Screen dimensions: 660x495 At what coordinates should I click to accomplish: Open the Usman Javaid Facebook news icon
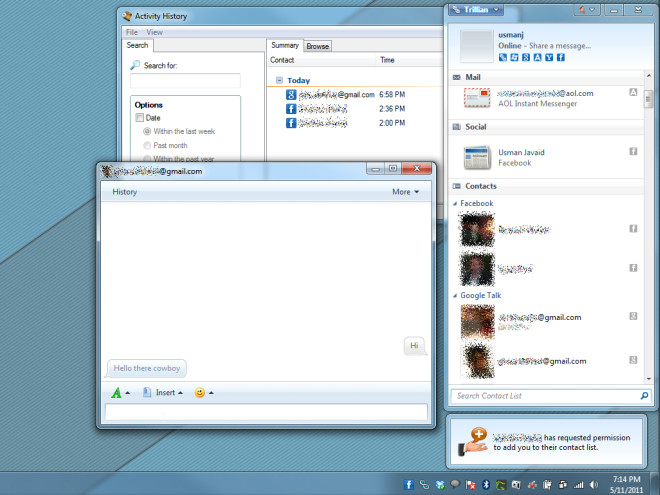click(477, 157)
